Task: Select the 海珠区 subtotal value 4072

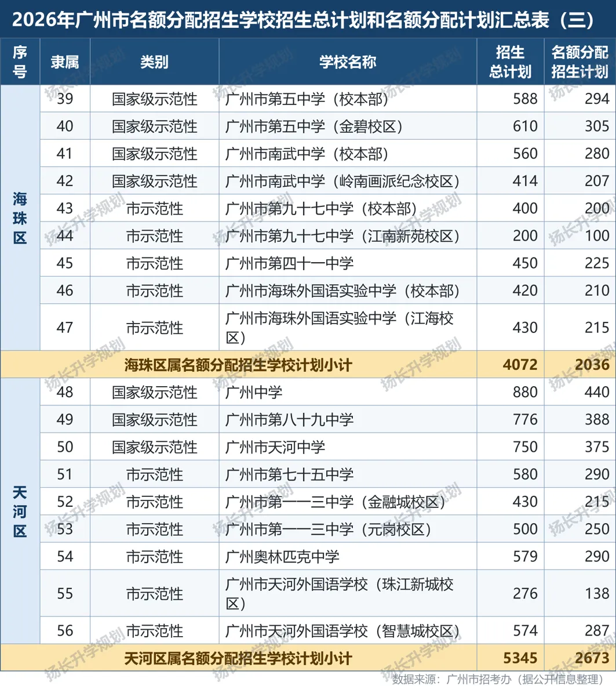Action: coord(520,364)
